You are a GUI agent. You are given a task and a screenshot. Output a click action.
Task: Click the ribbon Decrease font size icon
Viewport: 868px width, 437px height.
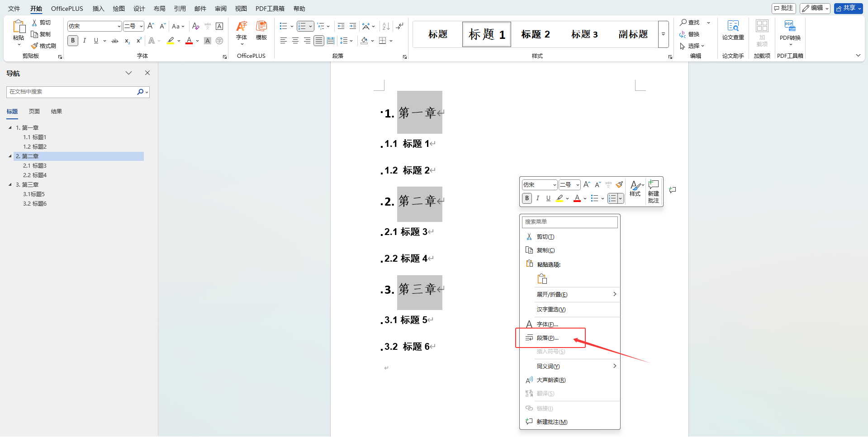pos(163,26)
